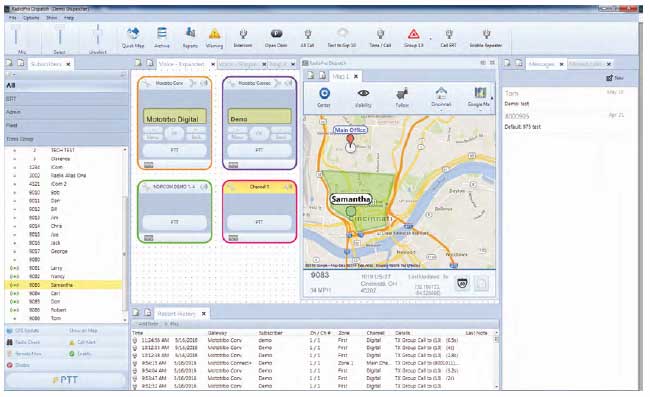Click PTT on the Channel T tile
650x397 pixels.
tap(259, 222)
